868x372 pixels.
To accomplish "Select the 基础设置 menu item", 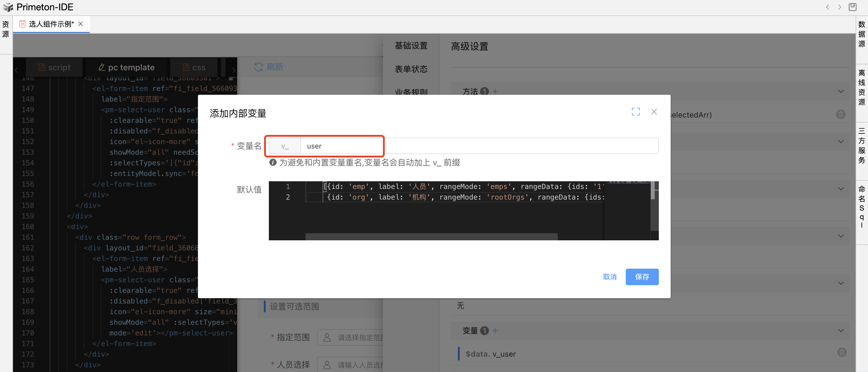I will click(x=411, y=45).
